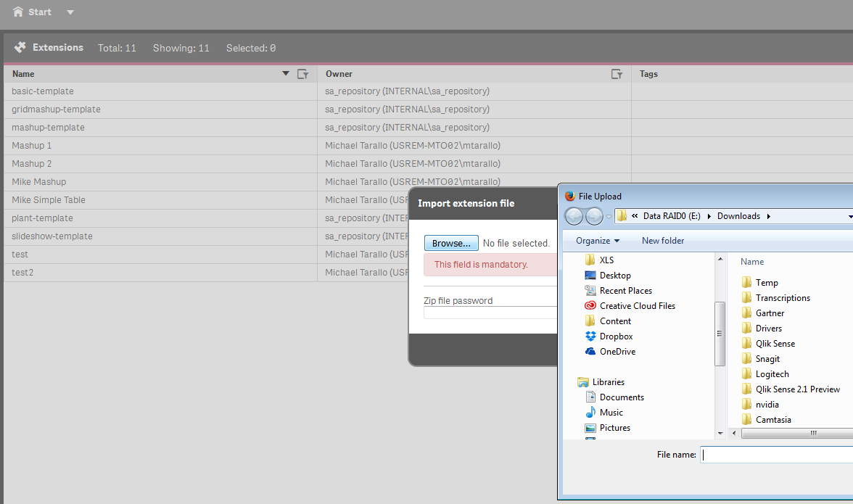Open Owner column filter icon

click(617, 74)
